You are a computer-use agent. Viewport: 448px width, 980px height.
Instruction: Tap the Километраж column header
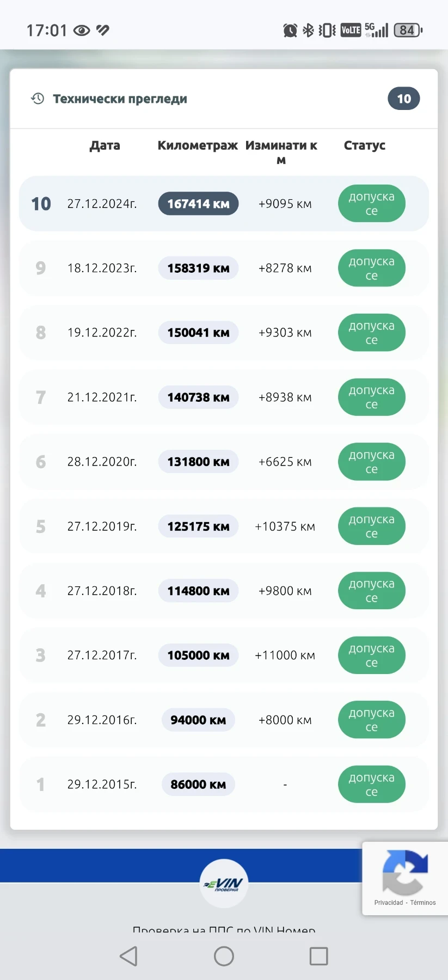click(198, 145)
